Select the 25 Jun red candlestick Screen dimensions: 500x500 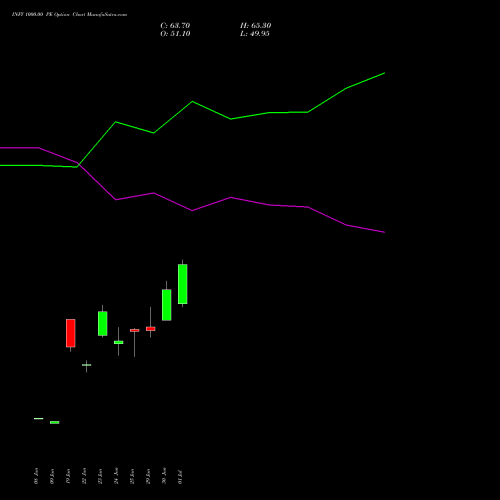135,330
